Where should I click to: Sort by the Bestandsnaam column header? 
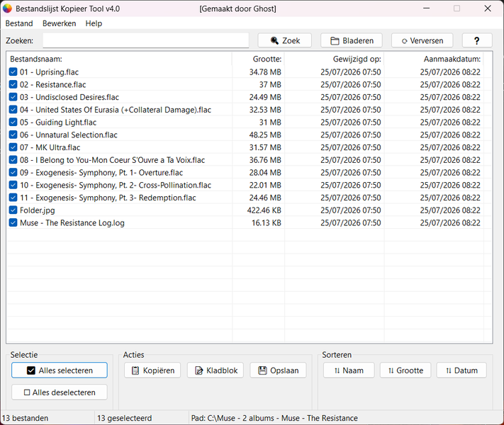[119, 59]
